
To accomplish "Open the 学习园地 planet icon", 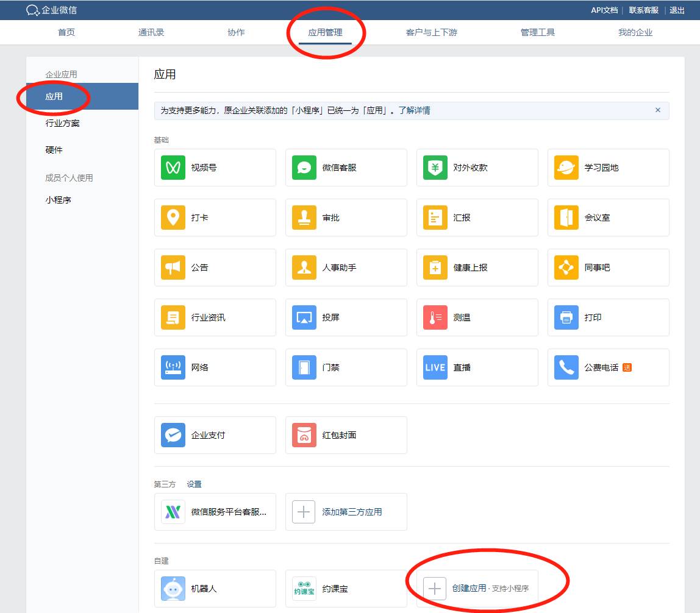I will (566, 168).
